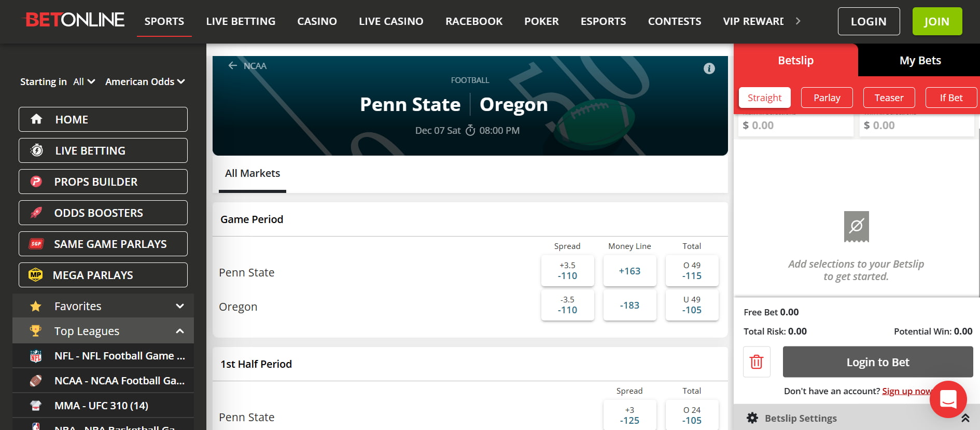Viewport: 980px width, 430px height.
Task: Select the All Markets tab
Action: pos(253,173)
